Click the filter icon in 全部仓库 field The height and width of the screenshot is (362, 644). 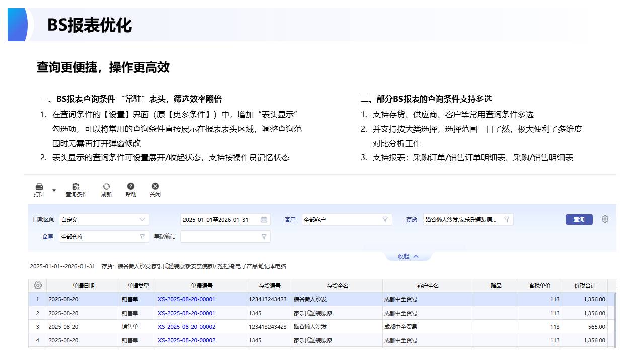(x=142, y=236)
